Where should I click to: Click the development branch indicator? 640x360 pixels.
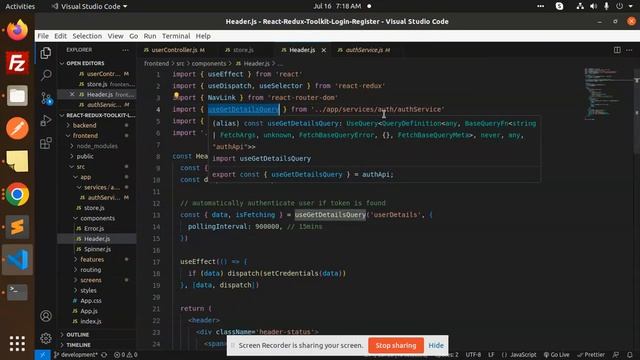pyautogui.click(x=76, y=355)
